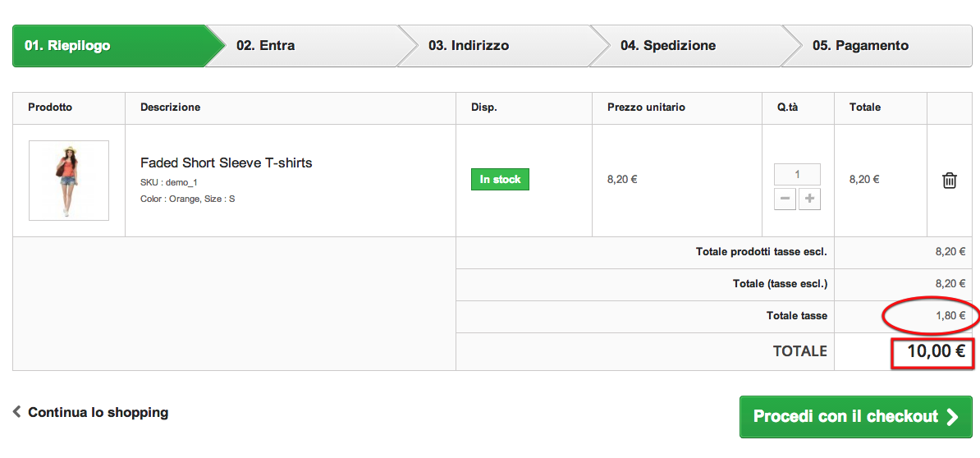This screenshot has height=458, width=980.
Task: Click the 10,00 € total amount
Action: tap(935, 351)
